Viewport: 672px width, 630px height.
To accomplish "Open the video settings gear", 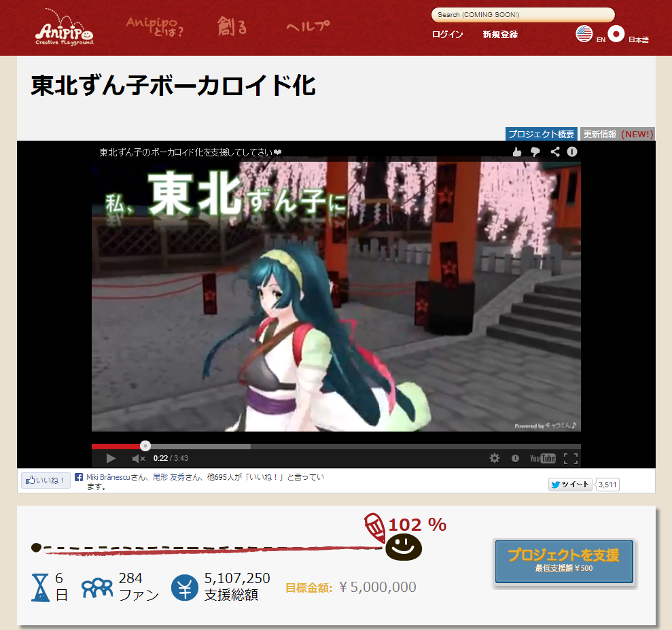I will [495, 458].
